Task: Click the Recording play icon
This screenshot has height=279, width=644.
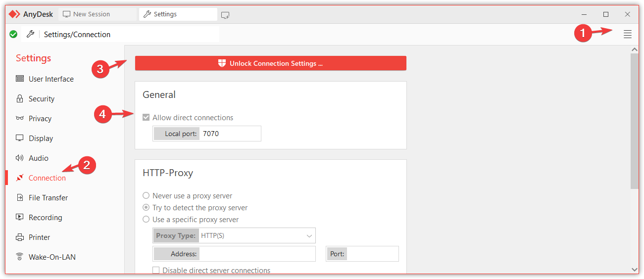Action: [x=20, y=217]
